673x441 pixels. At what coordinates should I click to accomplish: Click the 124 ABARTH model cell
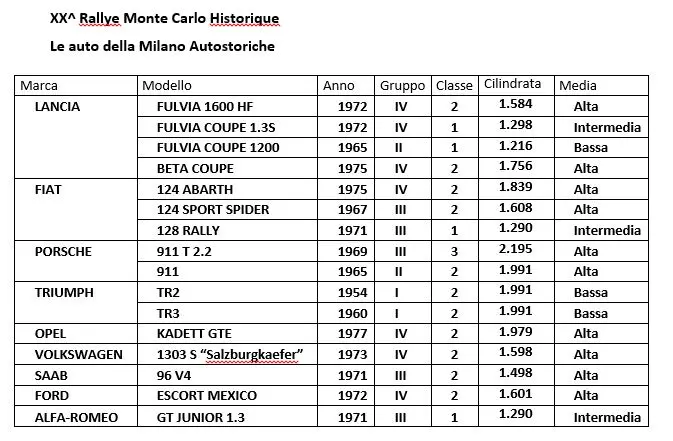pyautogui.click(x=195, y=189)
